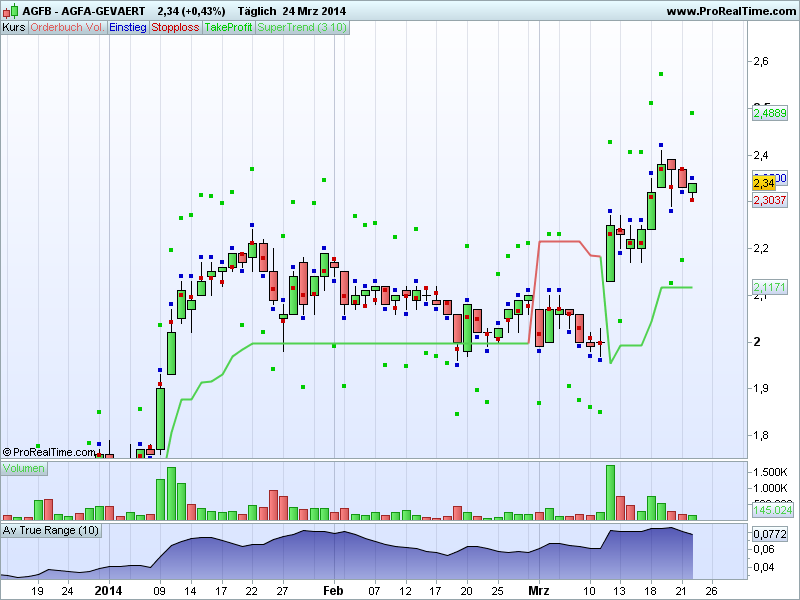Select the Orderbuch Vol. indicator label
The width and height of the screenshot is (800, 600).
click(x=67, y=28)
